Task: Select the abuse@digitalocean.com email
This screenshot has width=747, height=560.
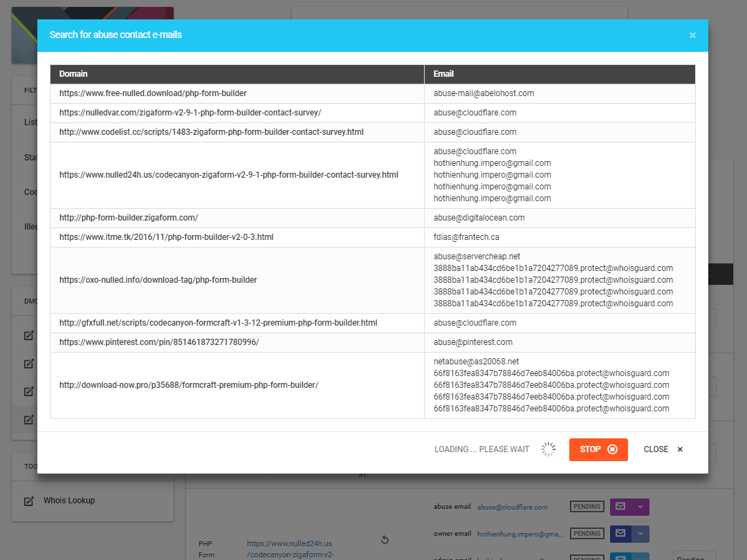Action: [x=479, y=218]
